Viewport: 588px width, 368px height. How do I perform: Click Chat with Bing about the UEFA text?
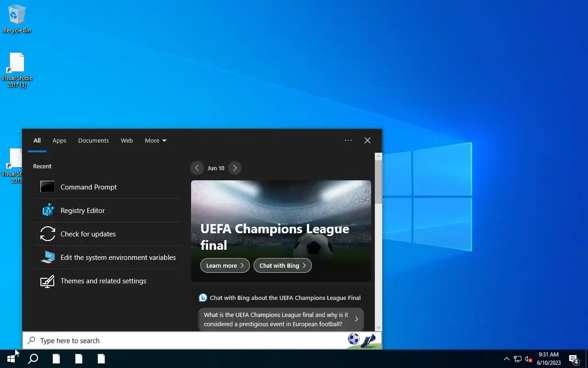[x=285, y=298]
